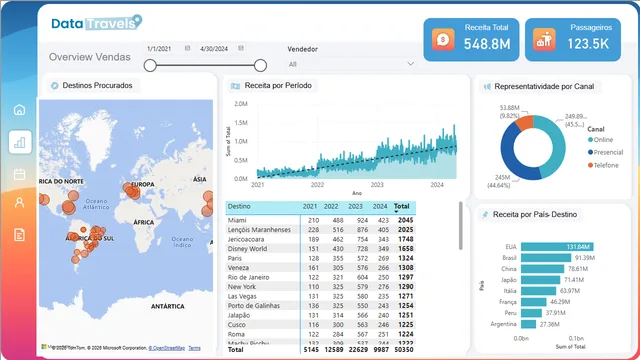Select the Porto de Galinhas row
The height and width of the screenshot is (360, 640).
click(321, 306)
